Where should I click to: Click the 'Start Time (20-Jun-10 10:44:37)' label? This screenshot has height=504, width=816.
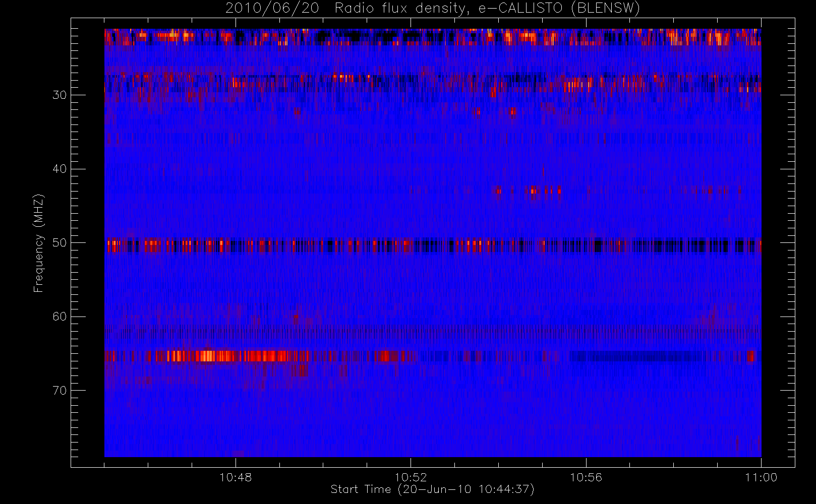[x=432, y=489]
